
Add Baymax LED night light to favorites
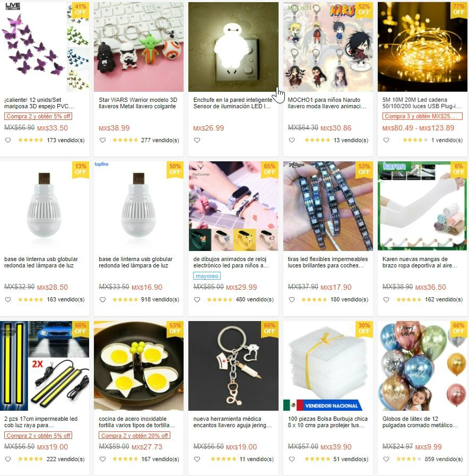[197, 140]
